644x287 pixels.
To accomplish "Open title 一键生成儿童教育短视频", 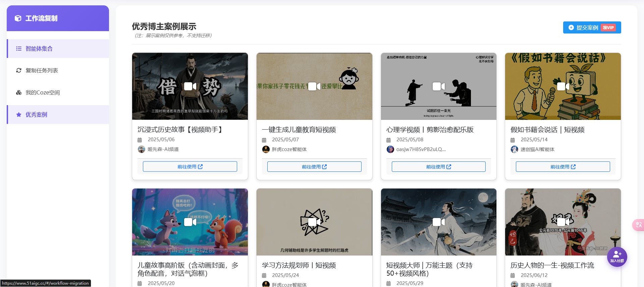I will point(299,130).
